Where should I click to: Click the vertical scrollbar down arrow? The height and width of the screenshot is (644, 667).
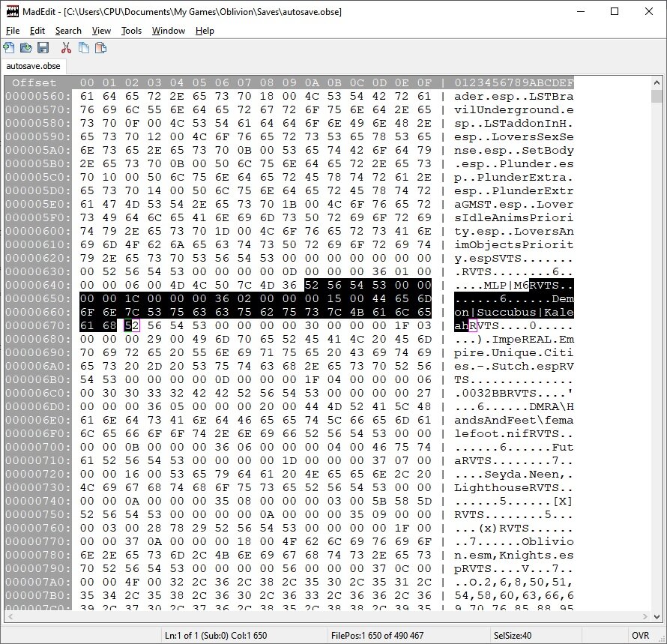(657, 616)
